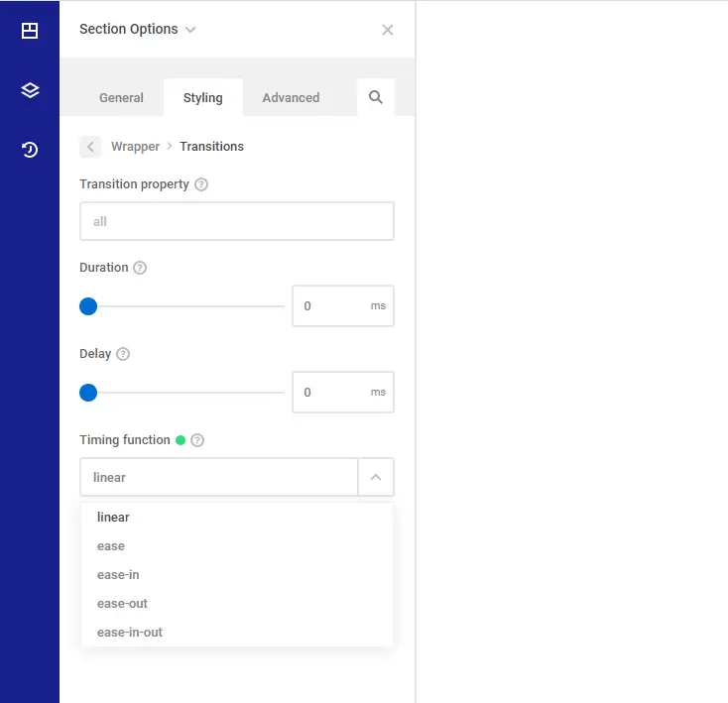The image size is (728, 703).
Task: Focus the Transition property input field
Action: (x=237, y=221)
